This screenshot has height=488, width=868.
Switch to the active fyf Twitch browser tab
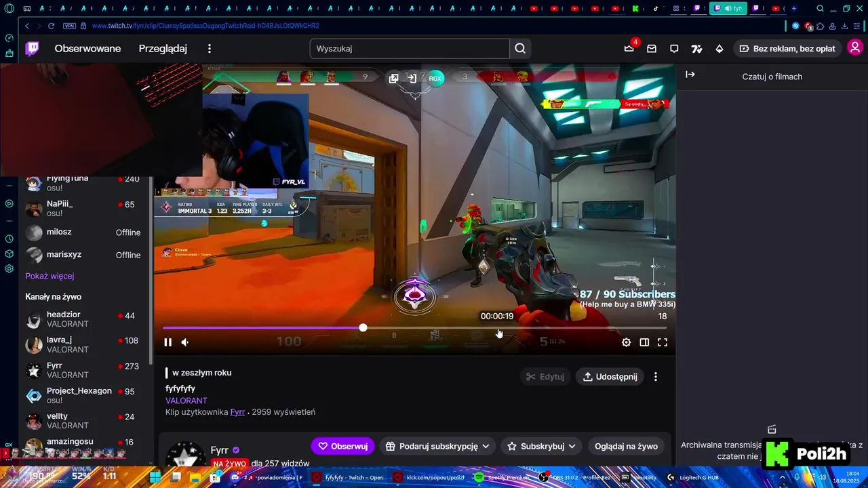point(728,8)
